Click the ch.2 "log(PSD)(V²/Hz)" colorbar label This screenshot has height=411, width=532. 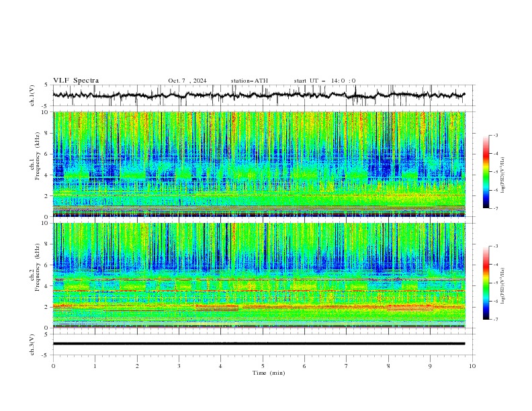(503, 285)
